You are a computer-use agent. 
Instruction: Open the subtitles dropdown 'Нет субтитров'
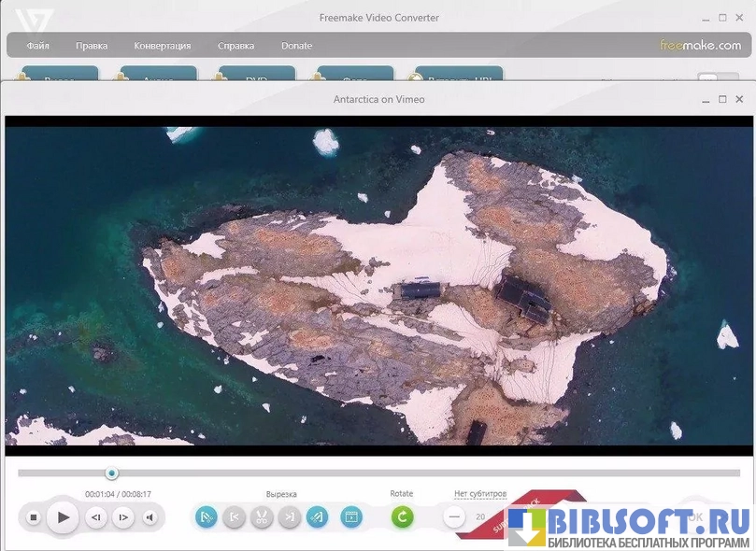[479, 493]
